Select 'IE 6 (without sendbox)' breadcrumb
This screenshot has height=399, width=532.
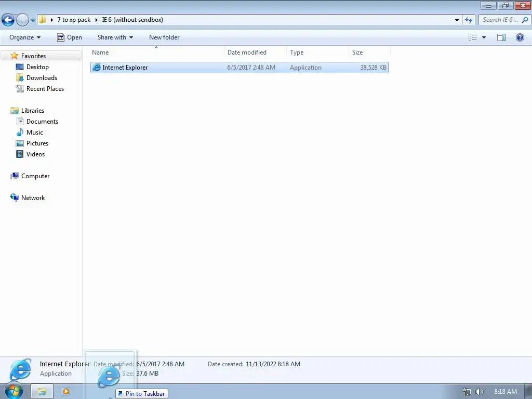(x=132, y=20)
